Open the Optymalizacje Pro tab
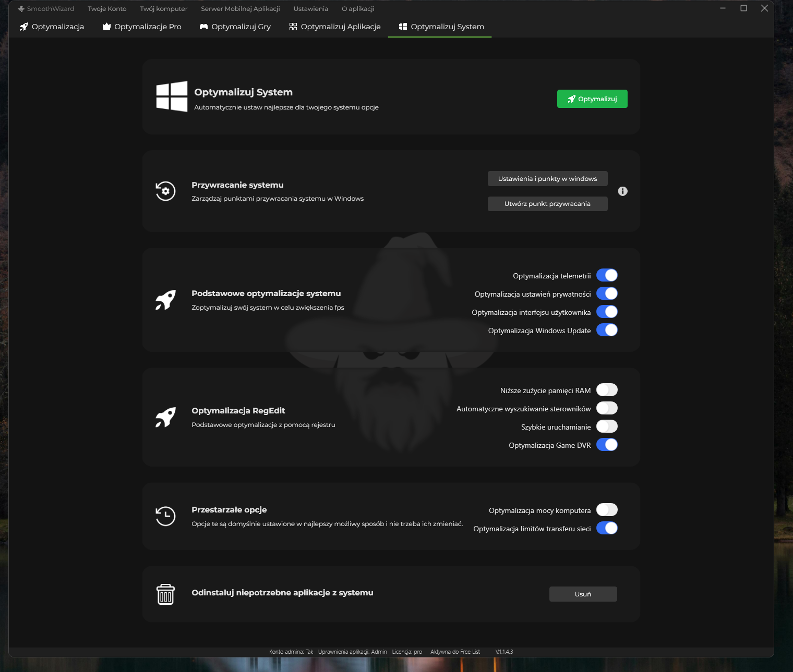Image resolution: width=793 pixels, height=672 pixels. coord(142,27)
